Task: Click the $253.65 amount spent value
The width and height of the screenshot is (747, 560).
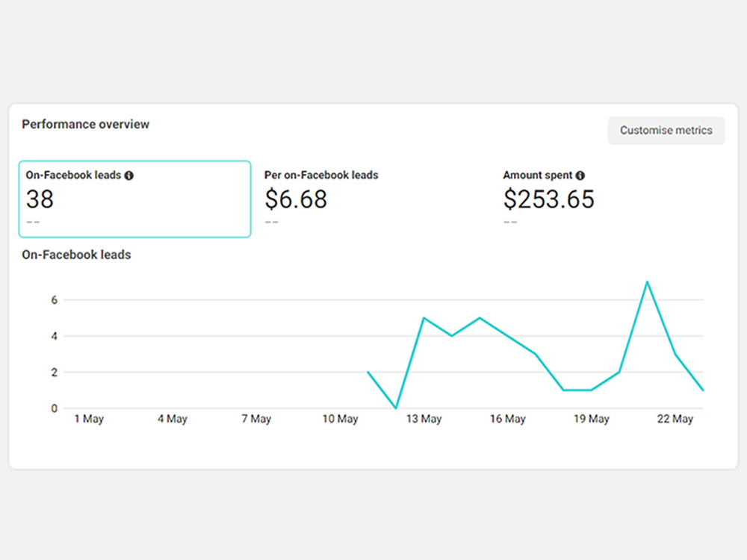Action: pos(549,199)
